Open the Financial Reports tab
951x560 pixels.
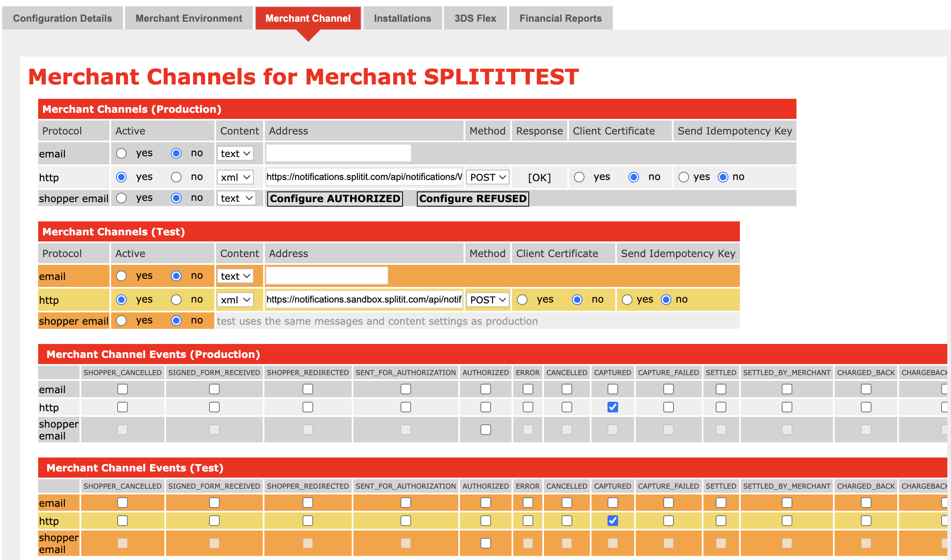click(560, 18)
